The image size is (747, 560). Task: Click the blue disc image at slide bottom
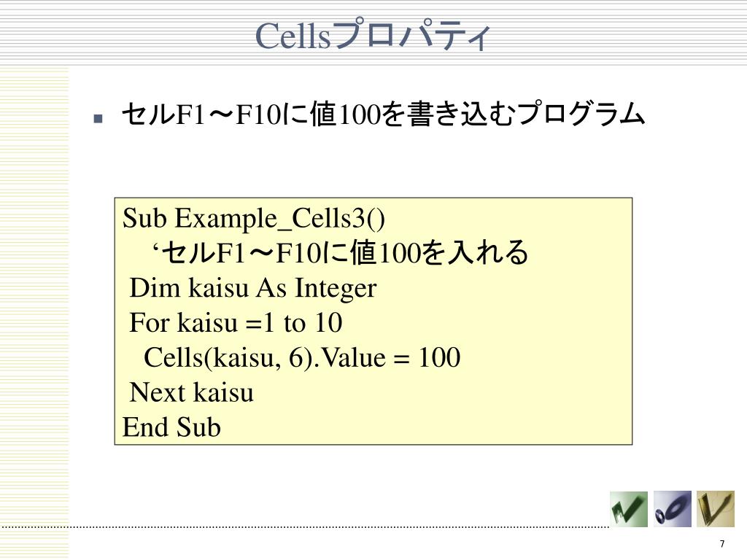point(672,509)
